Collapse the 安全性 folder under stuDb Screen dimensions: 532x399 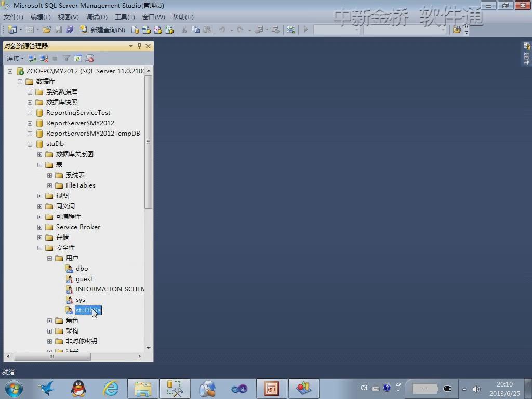click(39, 248)
